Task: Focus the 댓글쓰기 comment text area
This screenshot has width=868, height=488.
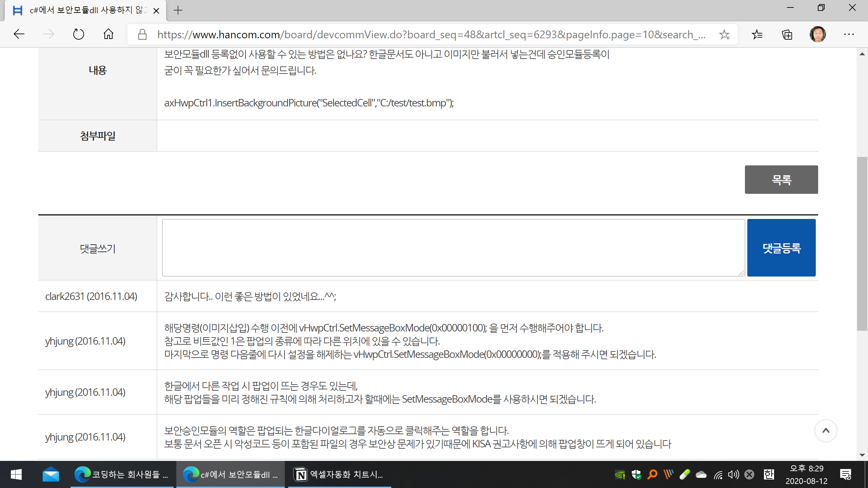Action: [453, 248]
